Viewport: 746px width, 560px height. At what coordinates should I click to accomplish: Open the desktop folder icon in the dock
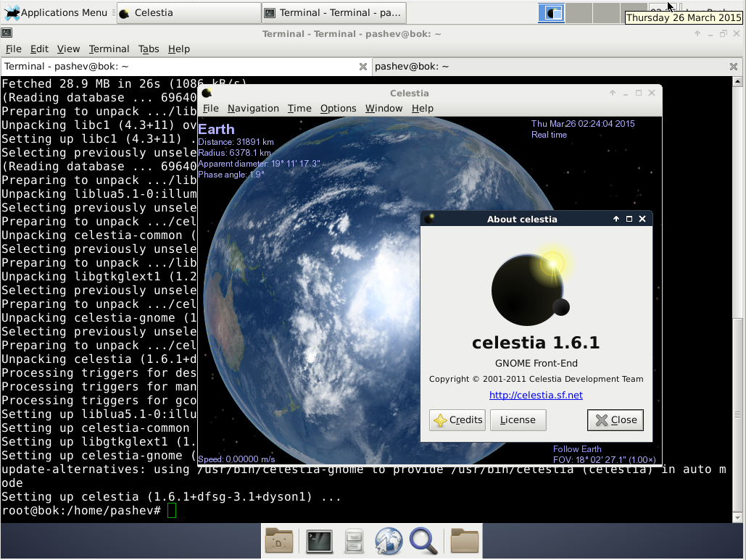279,541
